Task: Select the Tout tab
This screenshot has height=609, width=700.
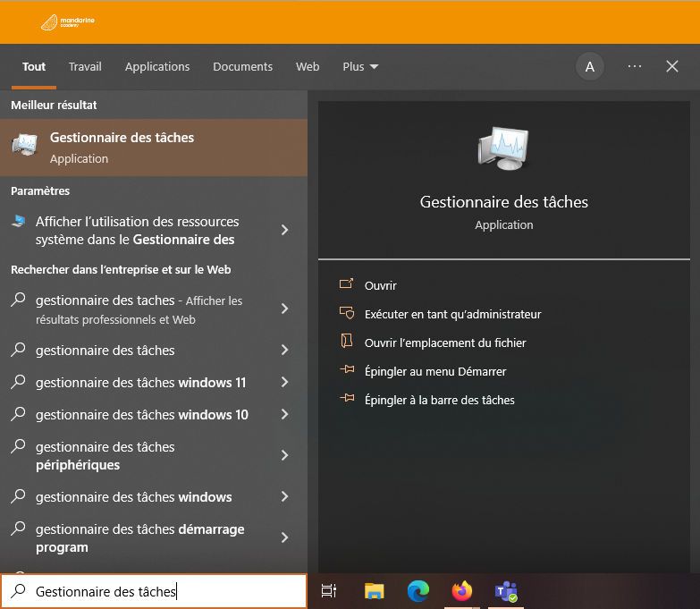Action: click(x=34, y=66)
